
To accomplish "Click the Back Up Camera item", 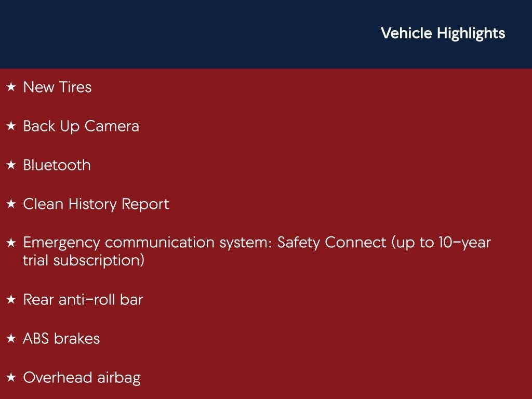I will tap(81, 126).
